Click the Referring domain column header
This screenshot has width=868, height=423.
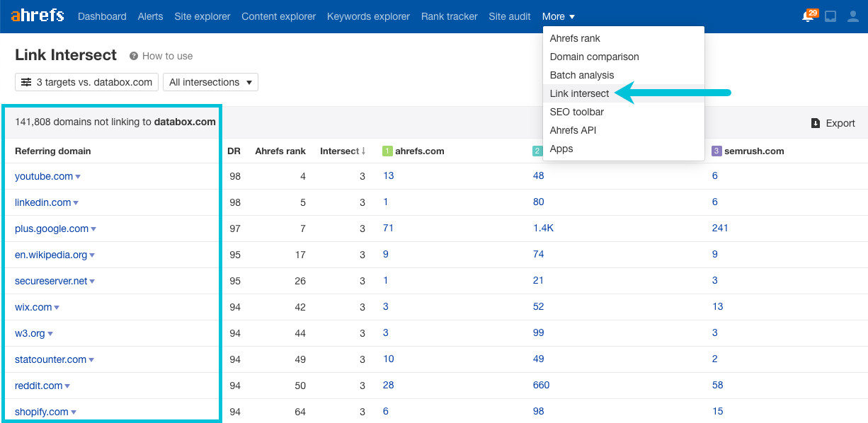click(53, 151)
